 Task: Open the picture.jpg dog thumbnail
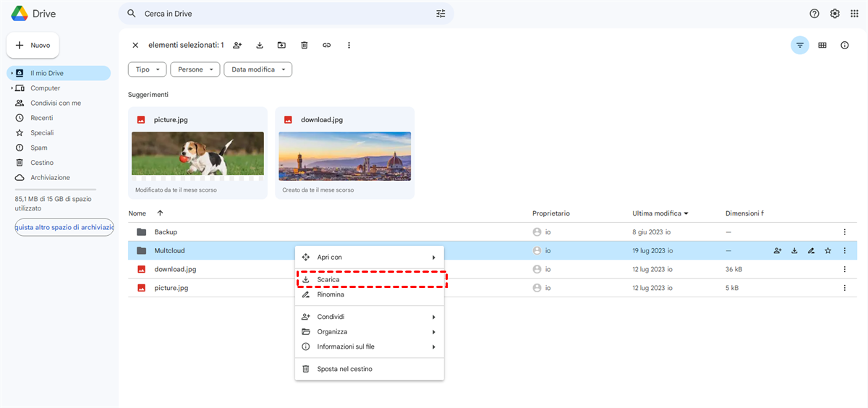click(197, 153)
